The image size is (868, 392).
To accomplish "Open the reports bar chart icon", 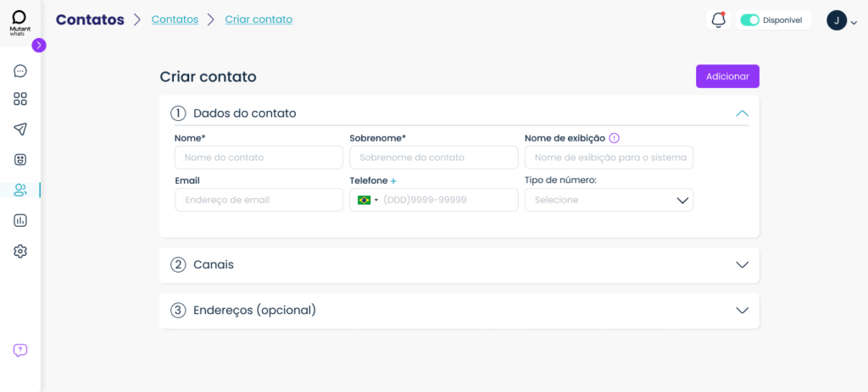I will (x=20, y=221).
